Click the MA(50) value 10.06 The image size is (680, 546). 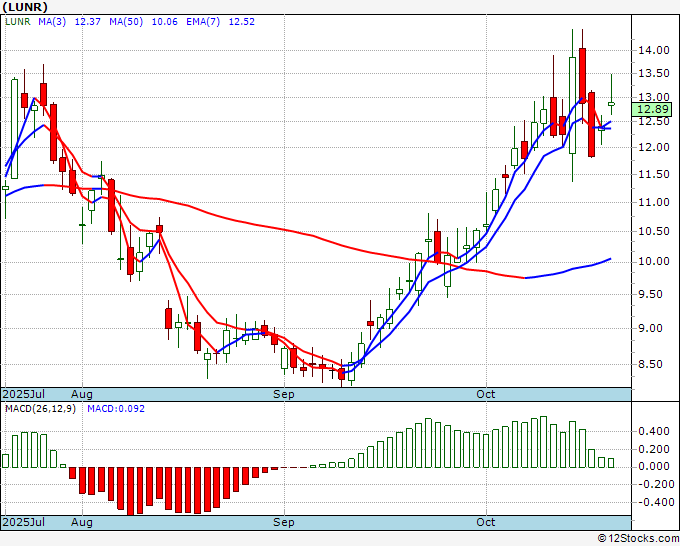coord(164,22)
